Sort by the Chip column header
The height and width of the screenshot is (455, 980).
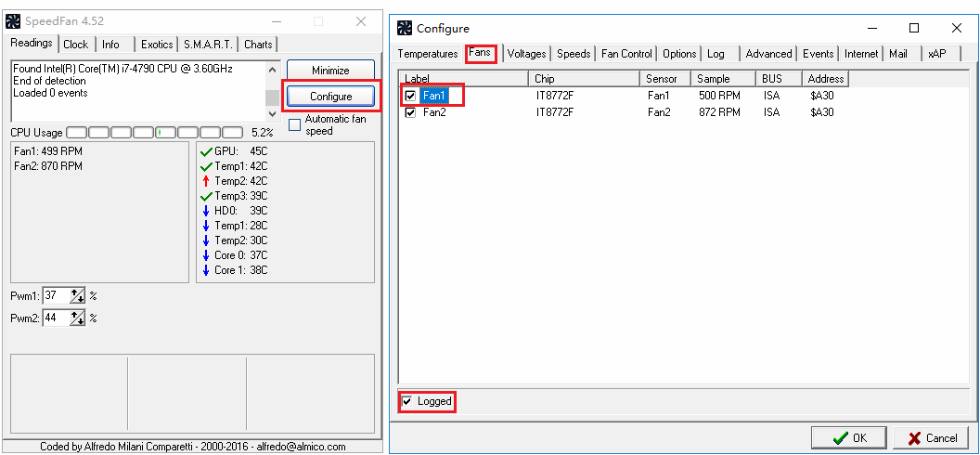click(585, 79)
